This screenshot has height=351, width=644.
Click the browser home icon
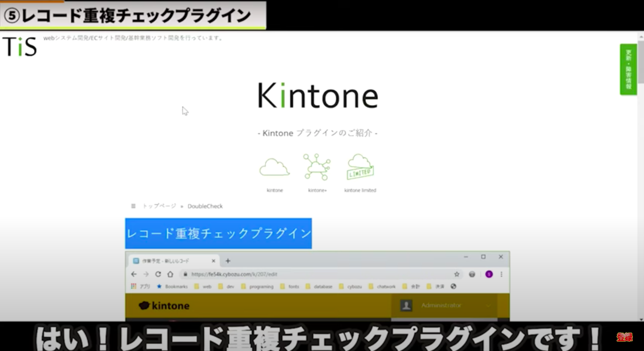[170, 274]
